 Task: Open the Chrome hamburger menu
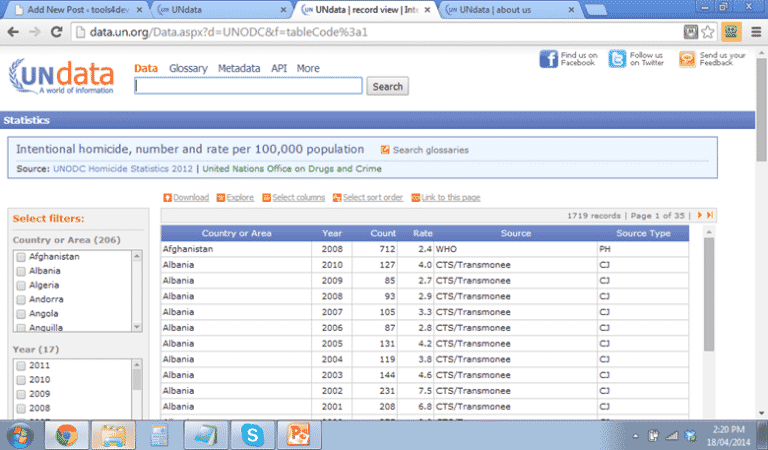755,31
